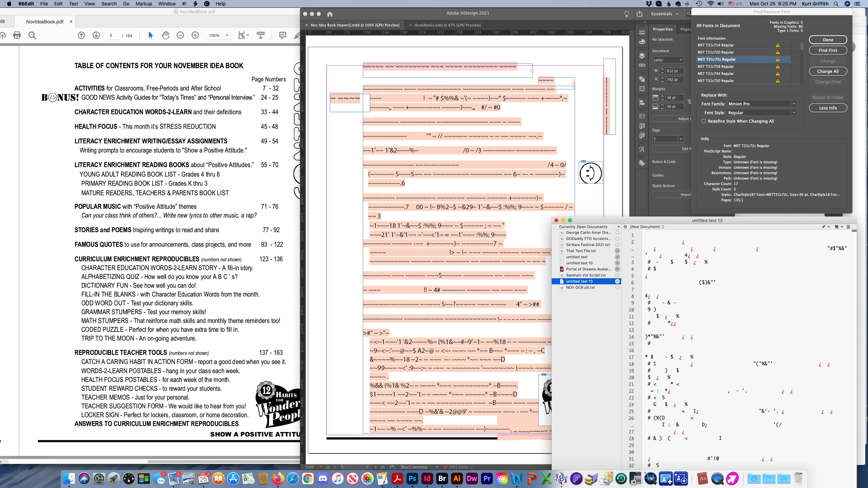Open NOV OCR p5.txt document
This screenshot has width=868, height=488.
tap(580, 288)
